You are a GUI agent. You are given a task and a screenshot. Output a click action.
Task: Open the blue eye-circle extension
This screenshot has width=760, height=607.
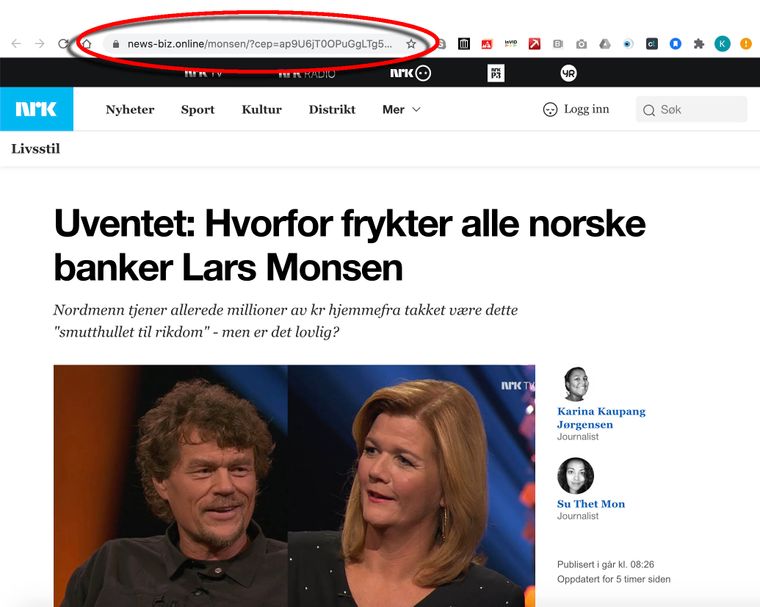(x=628, y=44)
